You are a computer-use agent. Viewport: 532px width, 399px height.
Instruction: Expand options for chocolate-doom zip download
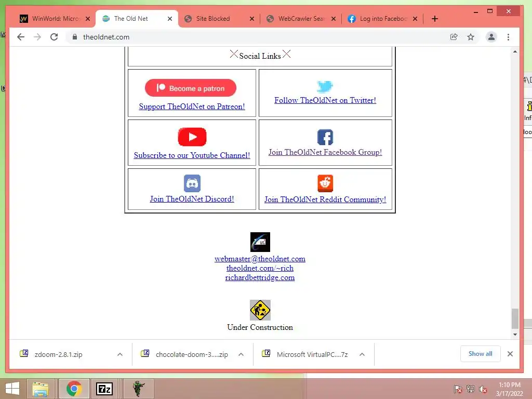[x=241, y=354]
